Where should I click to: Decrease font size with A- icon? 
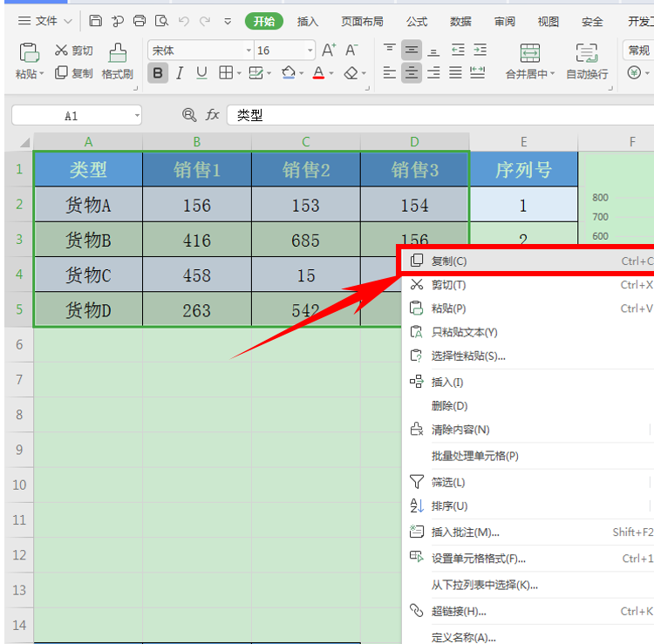pyautogui.click(x=351, y=50)
